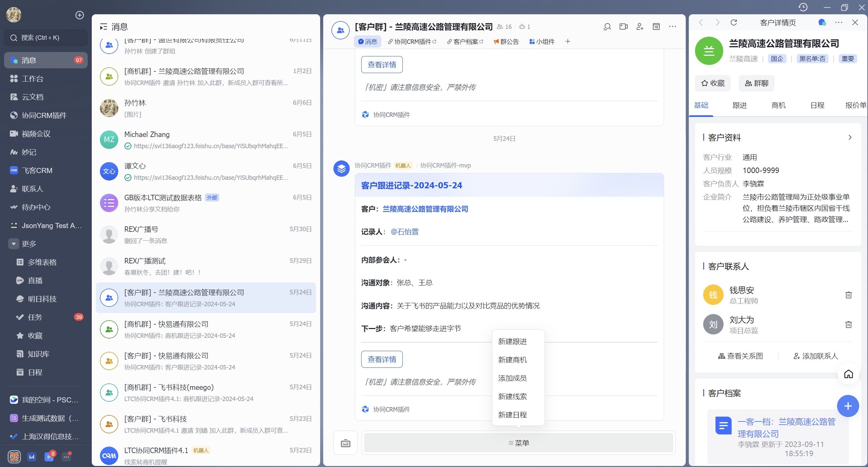Open the calendar icon in chat header

point(656,27)
